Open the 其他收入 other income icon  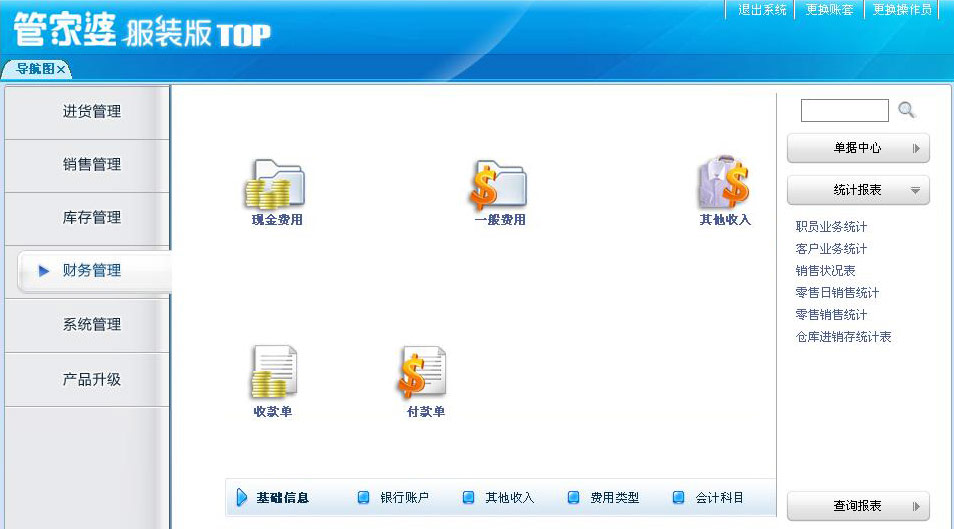pyautogui.click(x=724, y=186)
